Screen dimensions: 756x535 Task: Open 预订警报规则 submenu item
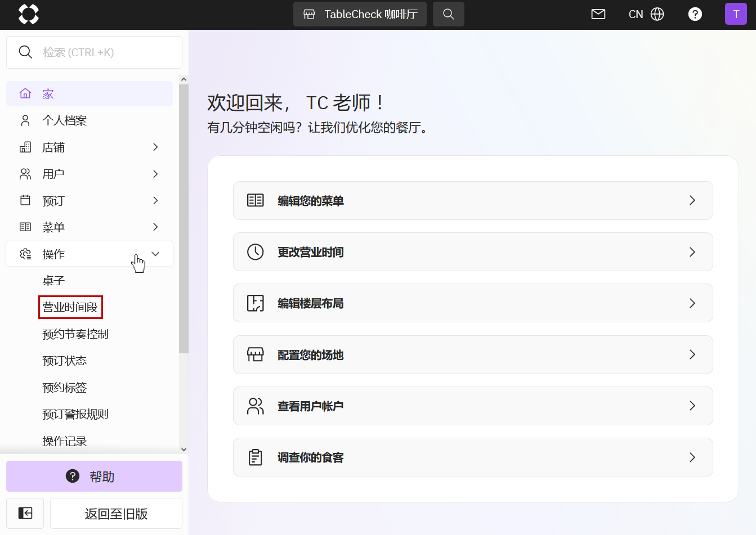point(75,414)
